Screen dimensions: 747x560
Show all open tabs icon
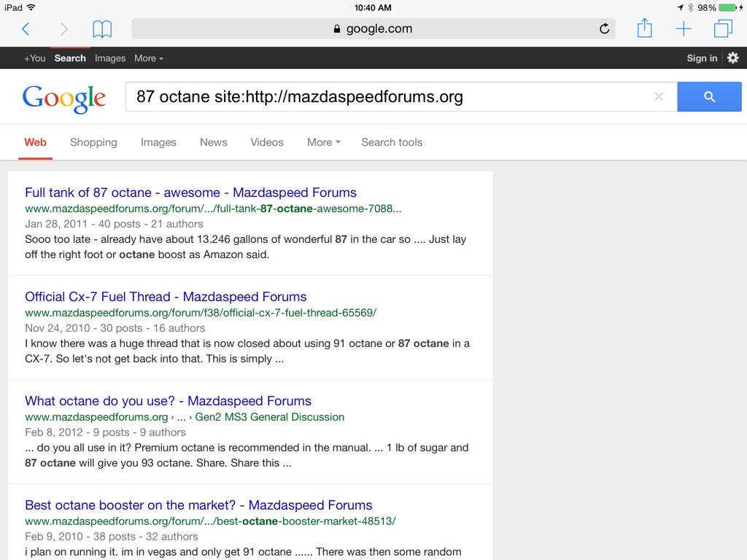(x=723, y=29)
